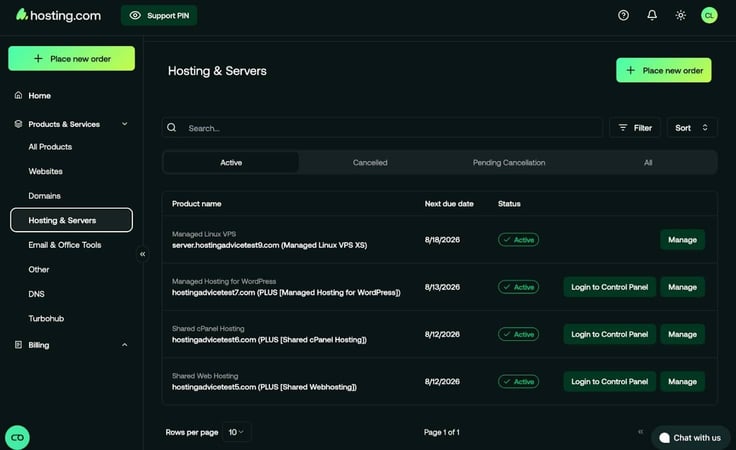Image resolution: width=736 pixels, height=450 pixels.
Task: Click the Page 1 of 1 indicator
Action: click(442, 432)
